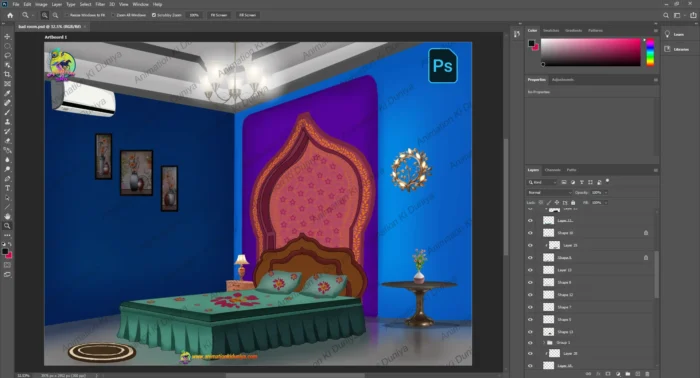Open the Opacity value dropdown
This screenshot has height=378, width=700.
point(605,192)
